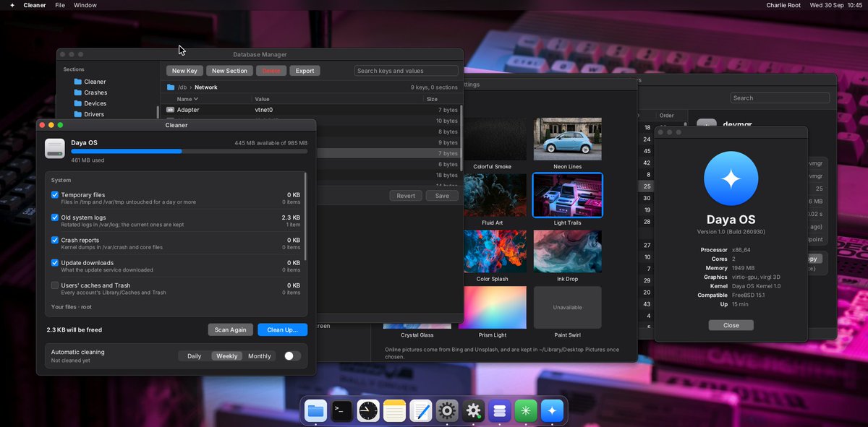Click the Clean Up... button
Screen dimensions: 868x427
[x=282, y=329]
